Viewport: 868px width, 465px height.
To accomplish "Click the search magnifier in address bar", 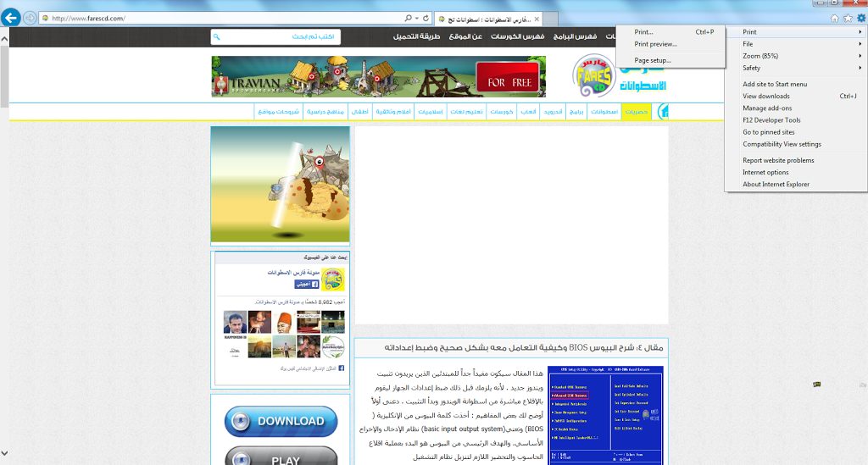I will pos(408,19).
